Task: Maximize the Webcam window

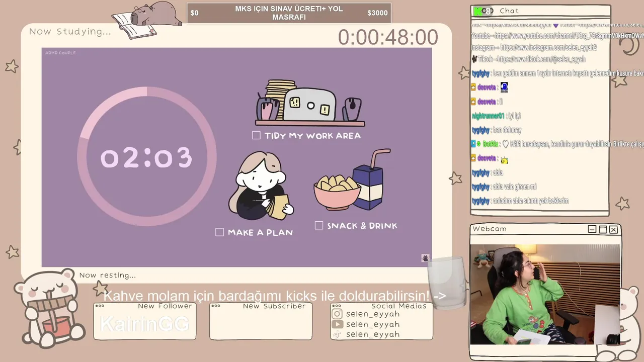Action: [x=603, y=229]
